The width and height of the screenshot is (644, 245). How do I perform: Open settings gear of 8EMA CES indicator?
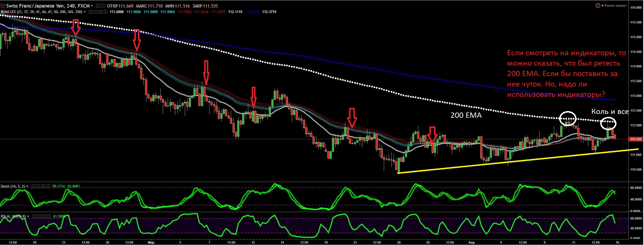[x=95, y=12]
